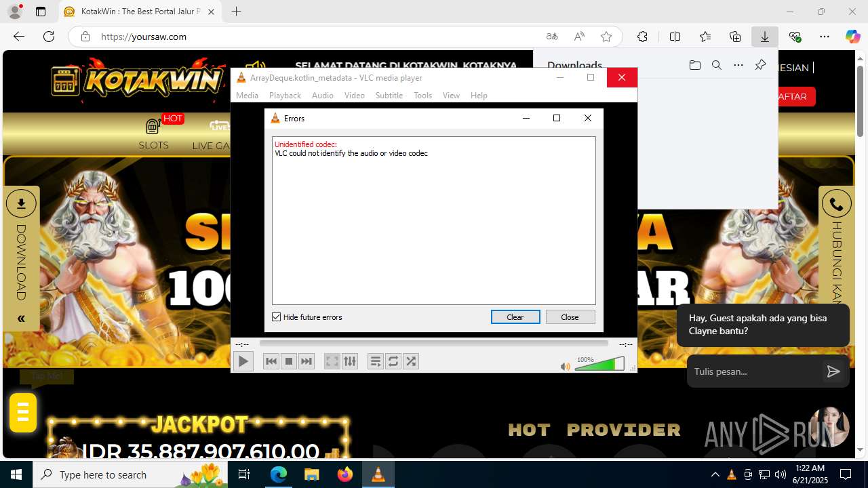868x488 pixels.
Task: Open Windows notification center
Action: pos(846,474)
